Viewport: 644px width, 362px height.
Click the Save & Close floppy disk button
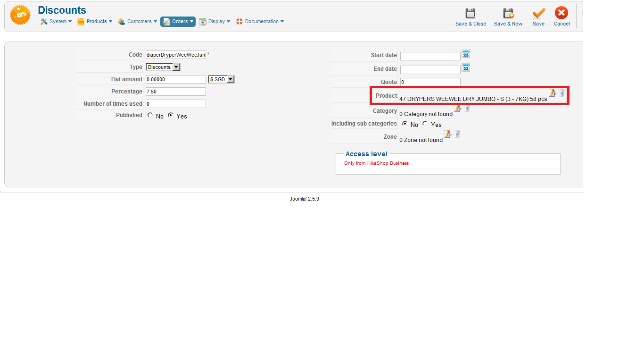coord(471,17)
